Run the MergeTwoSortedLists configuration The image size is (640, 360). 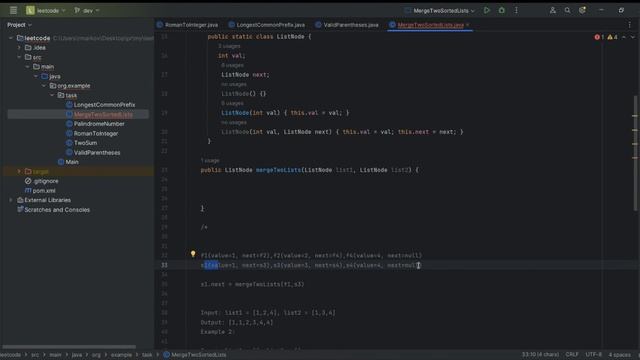(487, 10)
